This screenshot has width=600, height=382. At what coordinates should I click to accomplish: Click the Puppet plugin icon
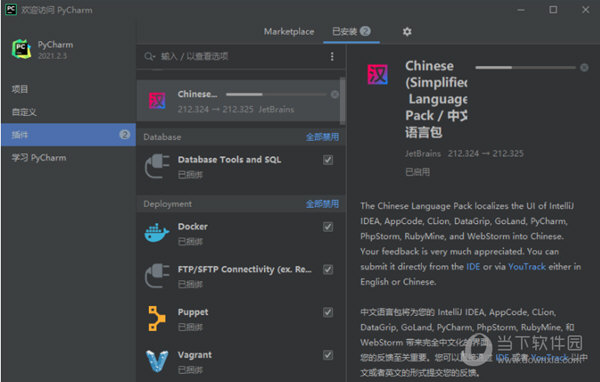pos(157,318)
